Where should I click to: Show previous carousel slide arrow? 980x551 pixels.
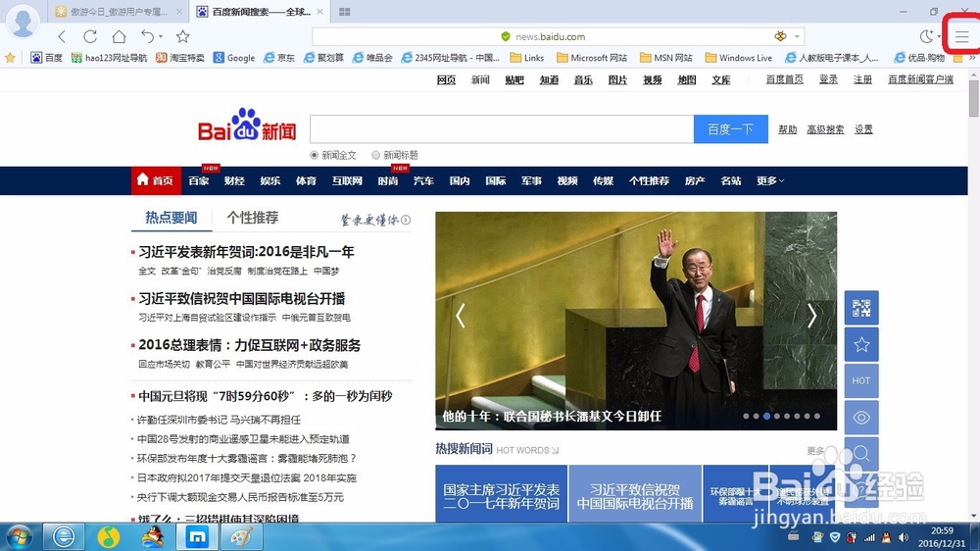(461, 316)
